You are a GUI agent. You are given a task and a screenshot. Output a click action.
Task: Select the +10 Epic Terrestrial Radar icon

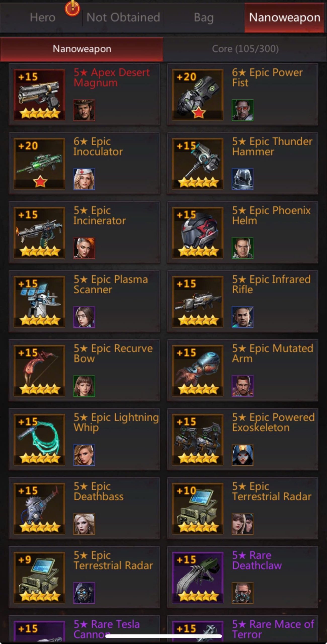tap(198, 508)
